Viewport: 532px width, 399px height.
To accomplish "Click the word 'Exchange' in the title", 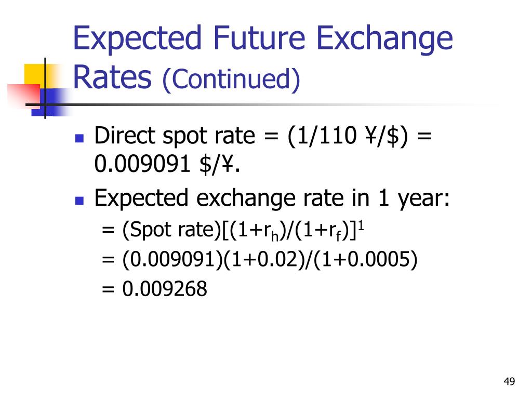I will pos(384,39).
